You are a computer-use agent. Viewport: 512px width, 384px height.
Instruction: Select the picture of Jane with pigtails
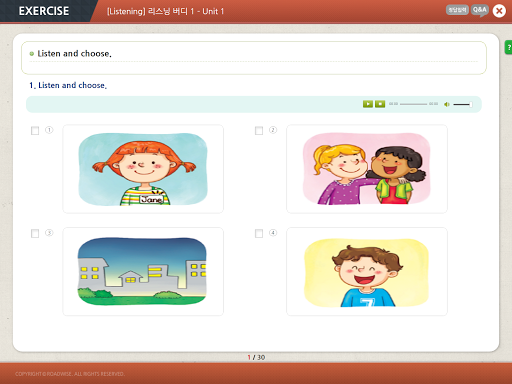click(143, 169)
